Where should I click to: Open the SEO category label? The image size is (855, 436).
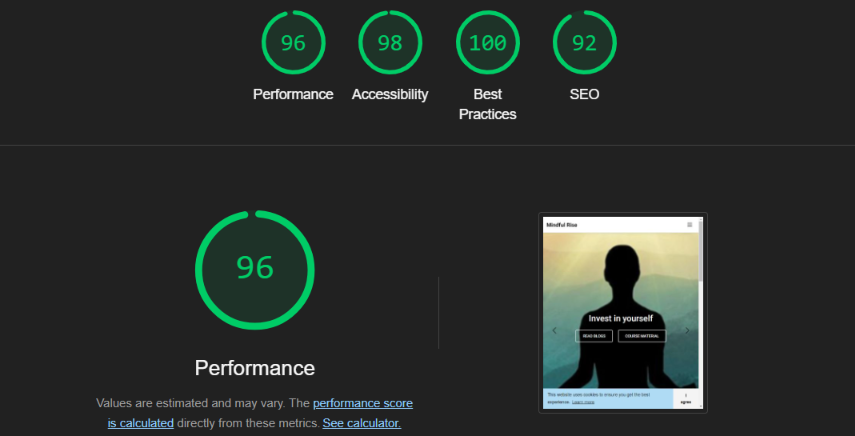(585, 94)
